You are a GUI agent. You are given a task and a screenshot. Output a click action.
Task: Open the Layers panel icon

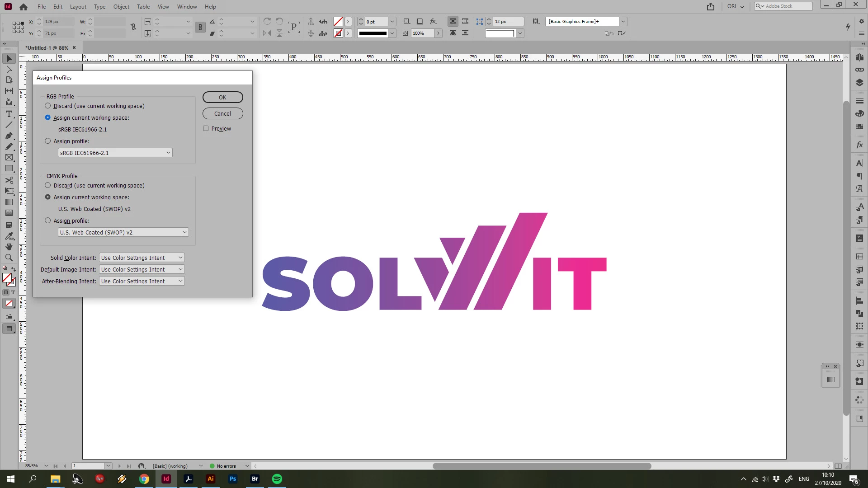[x=859, y=83]
